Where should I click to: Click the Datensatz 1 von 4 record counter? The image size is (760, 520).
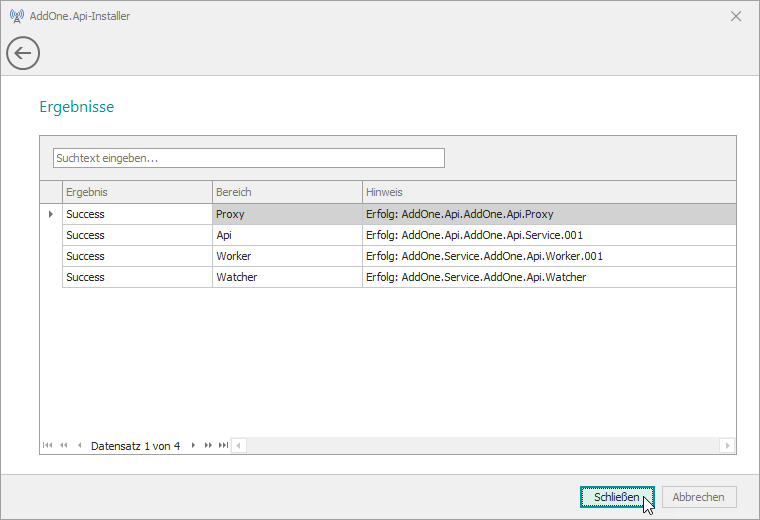point(135,446)
